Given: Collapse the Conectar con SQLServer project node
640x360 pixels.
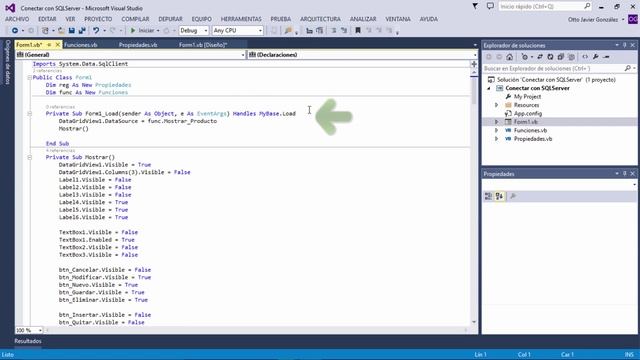Looking at the screenshot, I should [x=489, y=89].
